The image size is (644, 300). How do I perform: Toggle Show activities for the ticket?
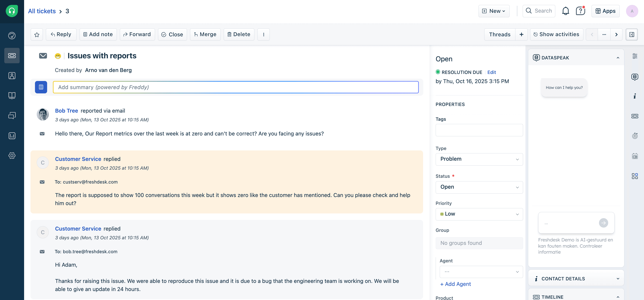tap(557, 34)
